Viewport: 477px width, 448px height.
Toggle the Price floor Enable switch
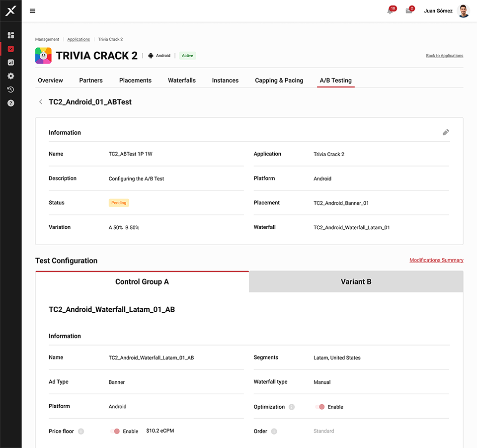click(x=115, y=431)
